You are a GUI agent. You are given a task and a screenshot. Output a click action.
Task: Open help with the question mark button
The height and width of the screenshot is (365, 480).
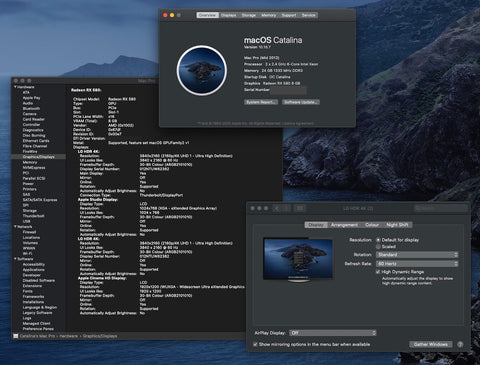460,344
